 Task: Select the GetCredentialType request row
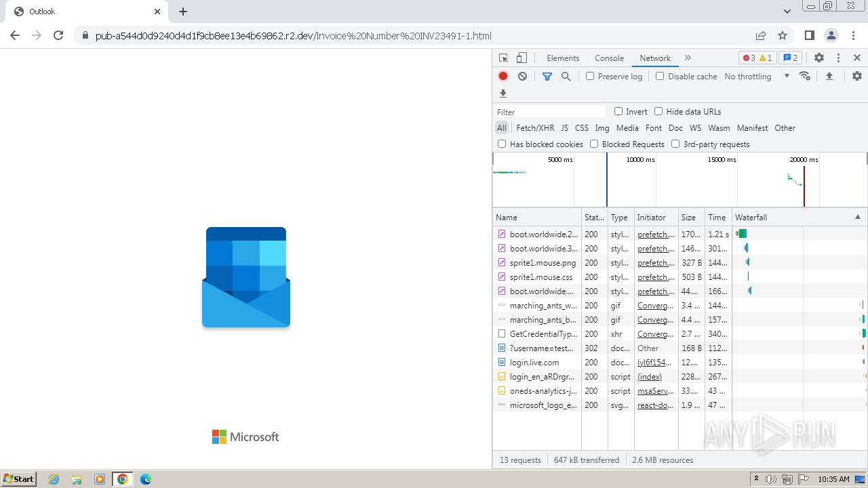click(x=612, y=334)
